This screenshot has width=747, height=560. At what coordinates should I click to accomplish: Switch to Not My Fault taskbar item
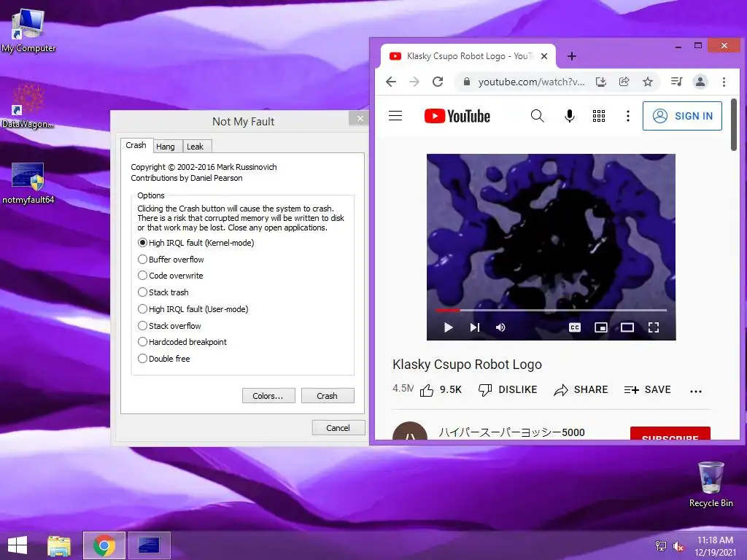(x=149, y=545)
